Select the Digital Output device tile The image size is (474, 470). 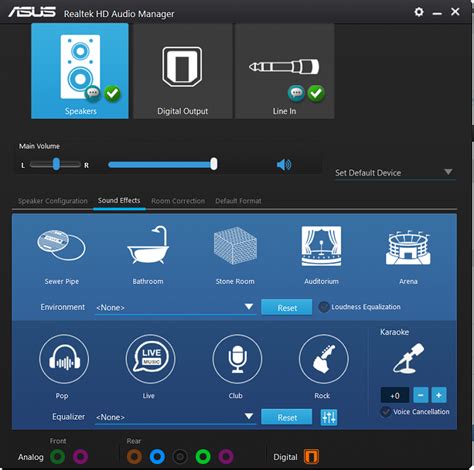183,71
